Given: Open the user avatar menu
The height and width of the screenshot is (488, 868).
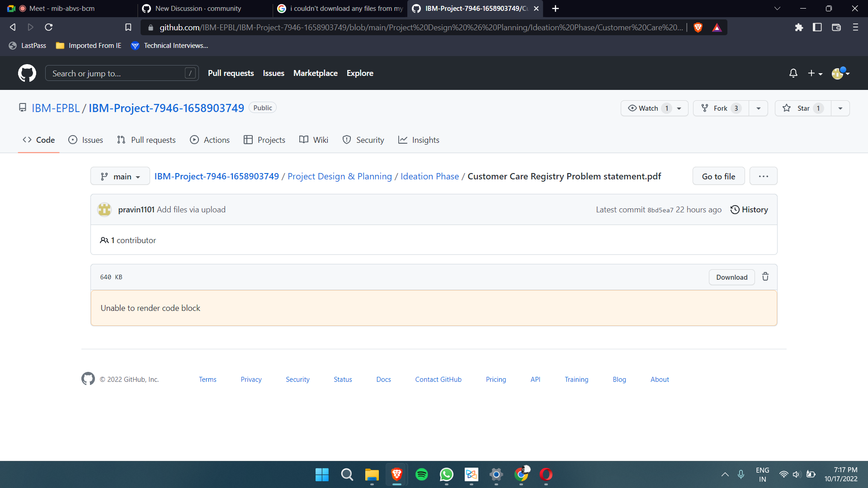Looking at the screenshot, I should point(840,73).
